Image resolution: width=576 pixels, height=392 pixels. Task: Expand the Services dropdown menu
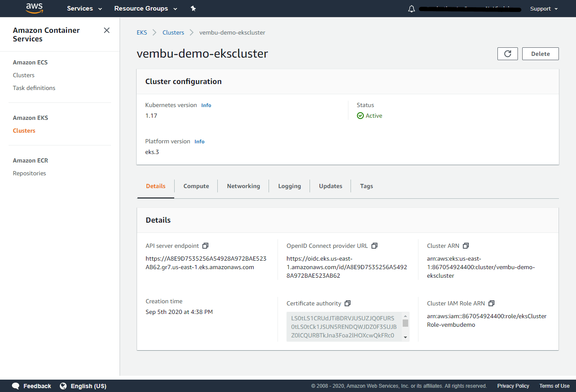[x=85, y=9]
